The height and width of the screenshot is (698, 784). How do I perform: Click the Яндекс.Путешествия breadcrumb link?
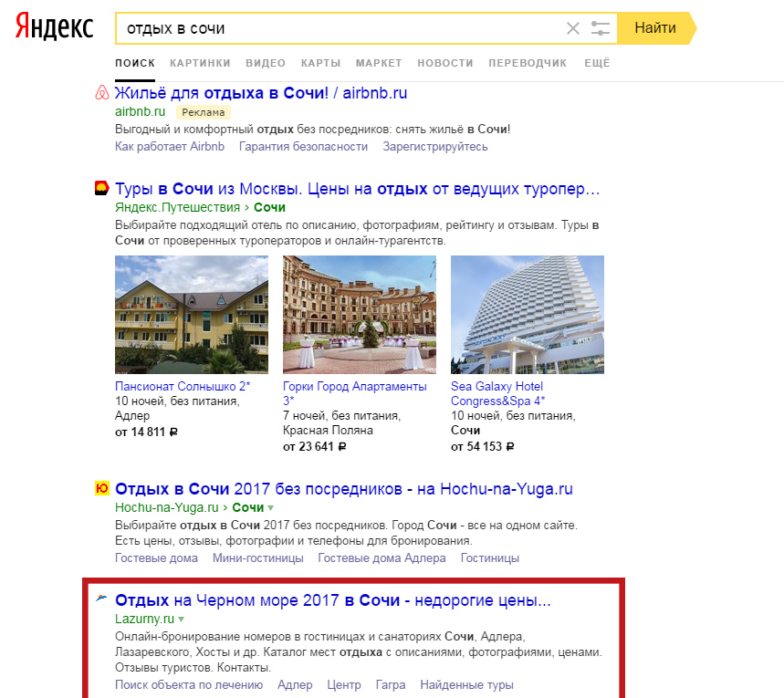pos(177,207)
